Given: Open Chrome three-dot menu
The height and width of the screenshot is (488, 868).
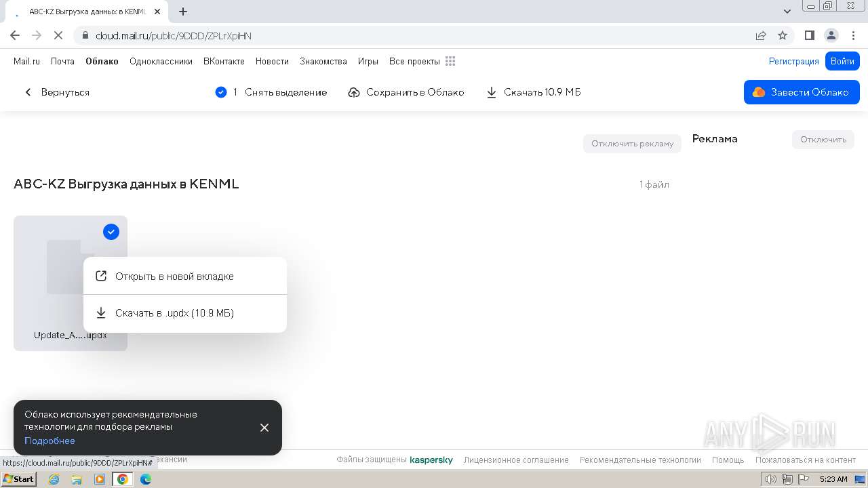Looking at the screenshot, I should pos(852,35).
